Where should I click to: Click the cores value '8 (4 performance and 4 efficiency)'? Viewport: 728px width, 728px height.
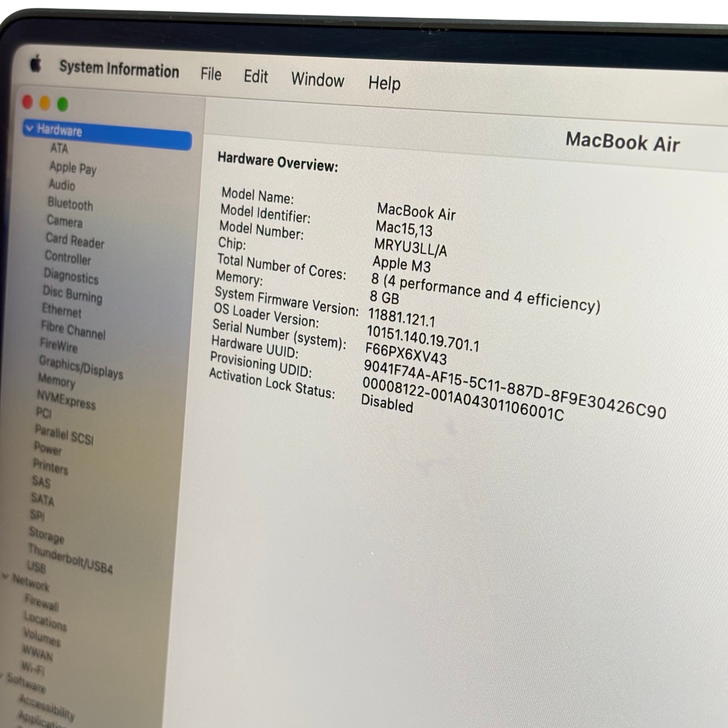click(485, 293)
